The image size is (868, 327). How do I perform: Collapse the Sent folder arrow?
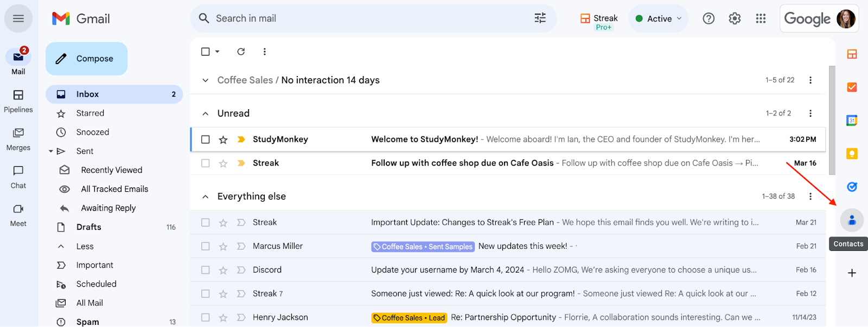(51, 151)
